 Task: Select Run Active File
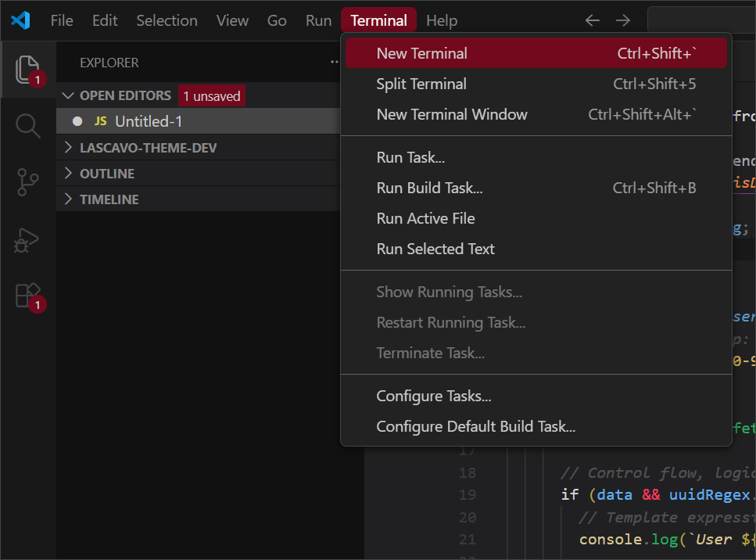(536, 218)
